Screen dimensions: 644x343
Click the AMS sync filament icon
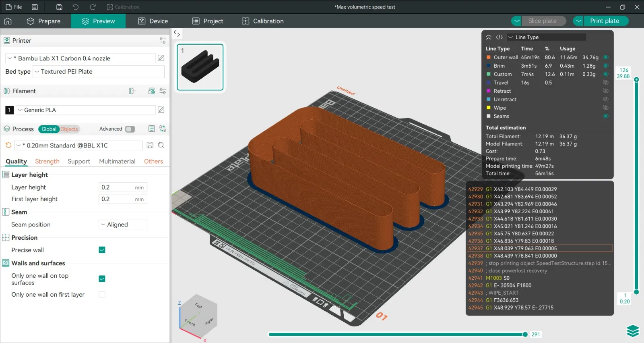pos(152,91)
